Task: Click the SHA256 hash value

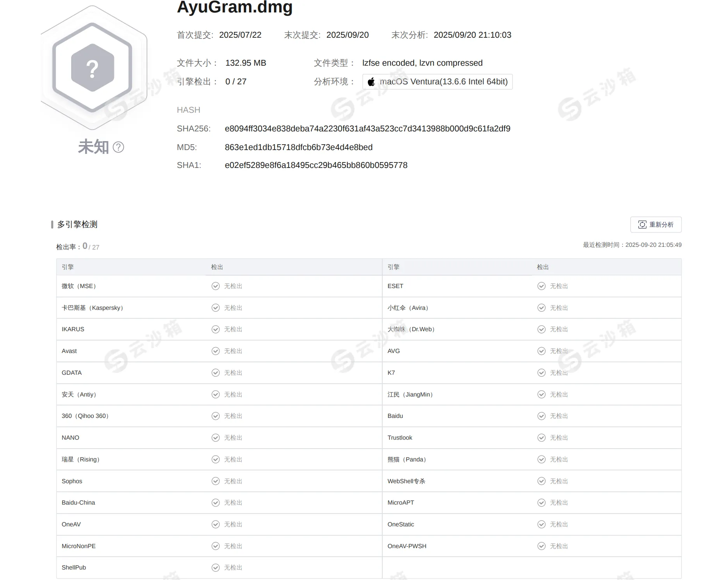Action: point(367,129)
